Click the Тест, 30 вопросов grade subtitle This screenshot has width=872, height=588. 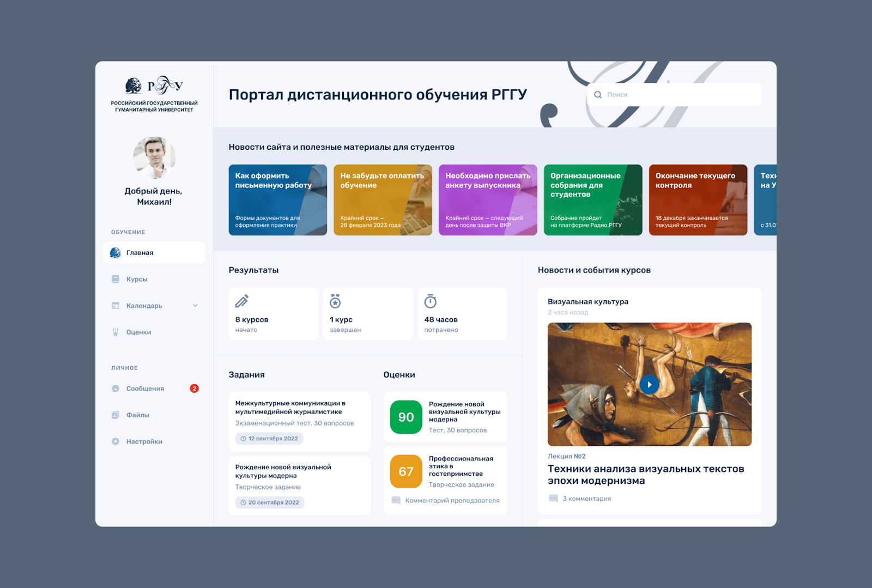pyautogui.click(x=458, y=430)
